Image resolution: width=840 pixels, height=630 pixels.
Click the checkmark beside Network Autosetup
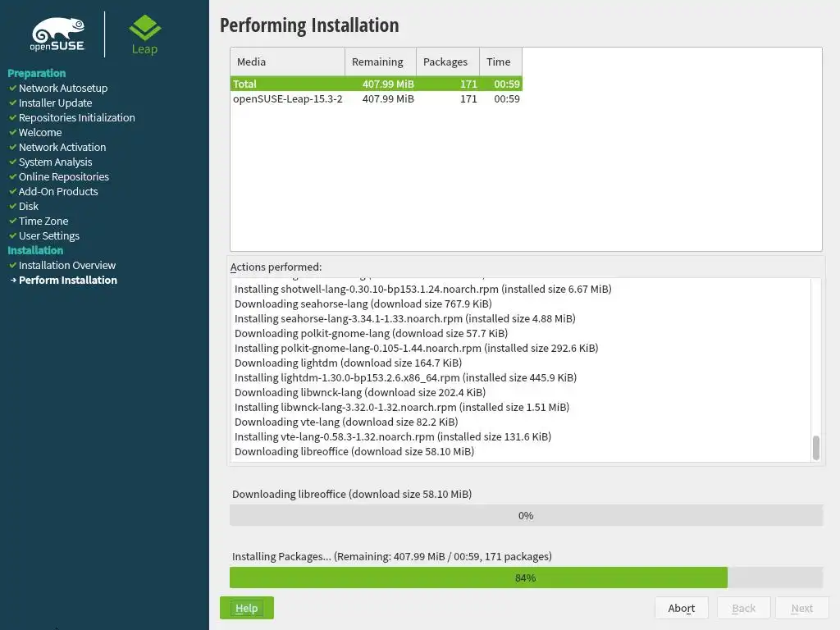point(13,88)
